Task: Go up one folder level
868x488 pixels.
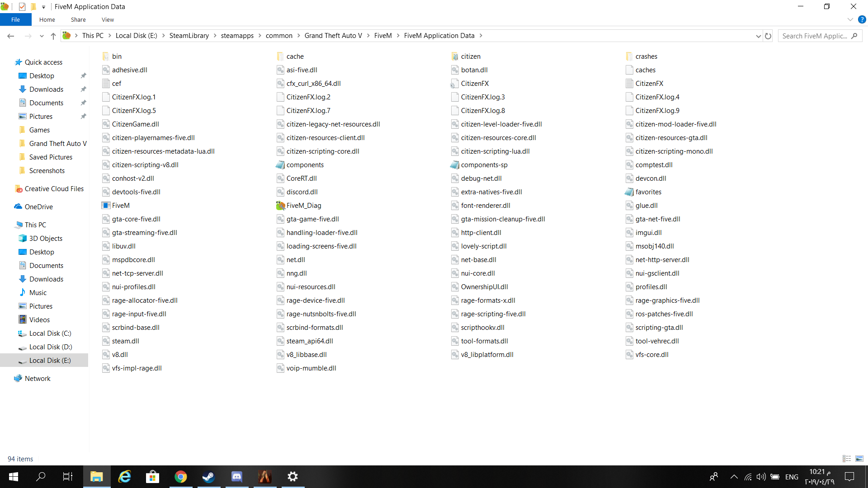Action: [53, 36]
